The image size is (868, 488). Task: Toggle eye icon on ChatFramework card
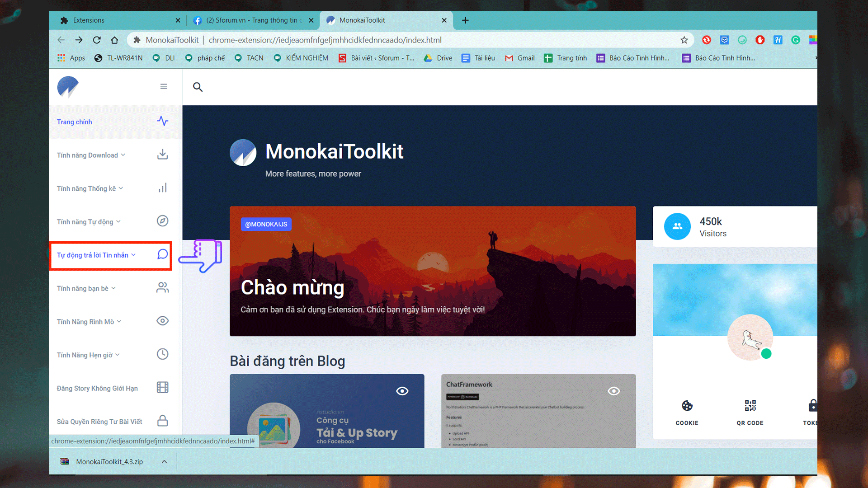coord(614,391)
